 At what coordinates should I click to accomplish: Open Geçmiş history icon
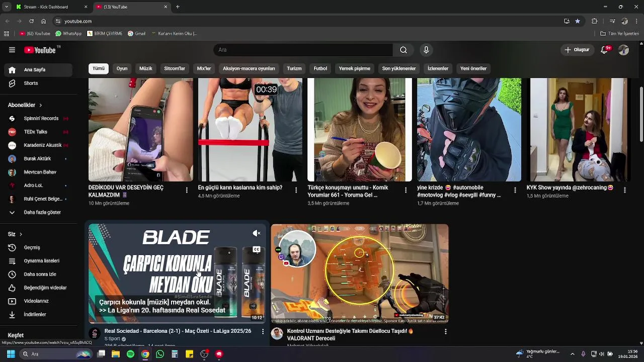[x=12, y=247]
